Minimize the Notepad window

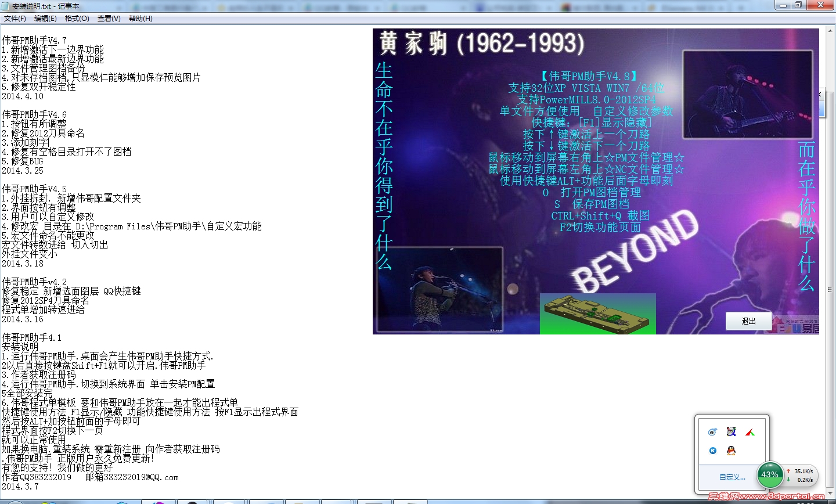coord(784,5)
